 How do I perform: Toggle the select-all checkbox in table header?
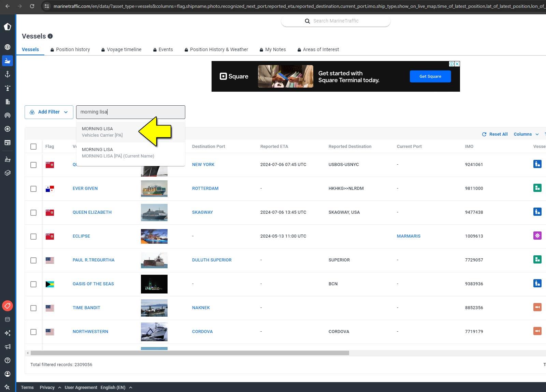pyautogui.click(x=33, y=147)
